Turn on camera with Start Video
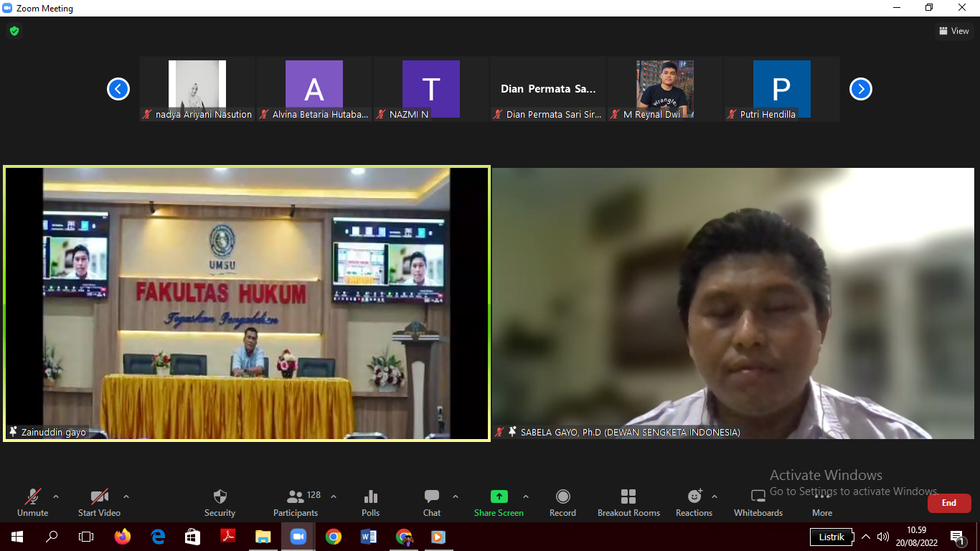Viewport: 980px width, 551px height. pos(99,502)
